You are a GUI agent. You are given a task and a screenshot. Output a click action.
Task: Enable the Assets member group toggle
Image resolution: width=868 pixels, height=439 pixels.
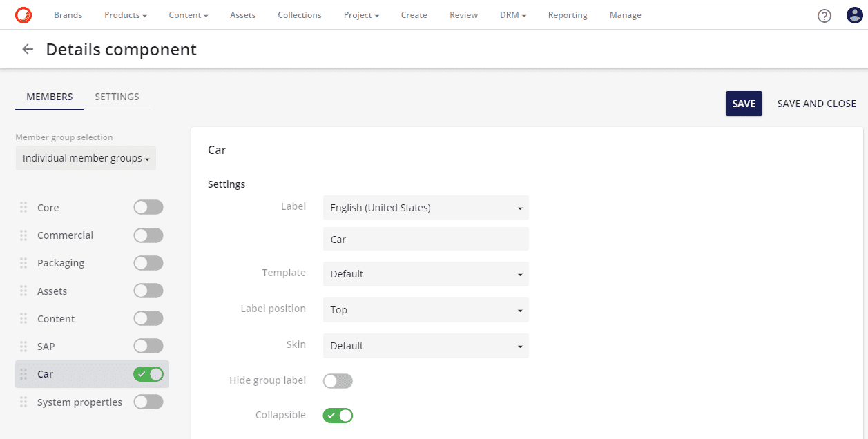click(148, 291)
